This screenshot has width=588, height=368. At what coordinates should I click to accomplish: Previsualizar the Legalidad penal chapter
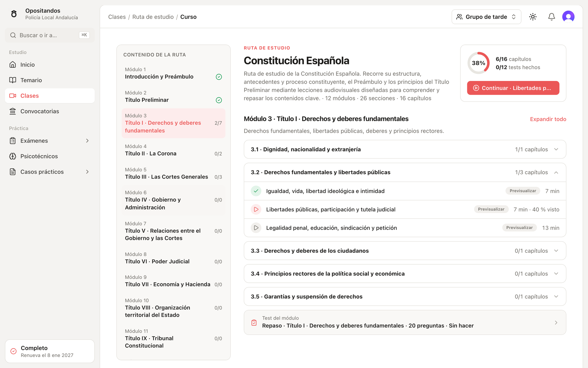point(519,228)
